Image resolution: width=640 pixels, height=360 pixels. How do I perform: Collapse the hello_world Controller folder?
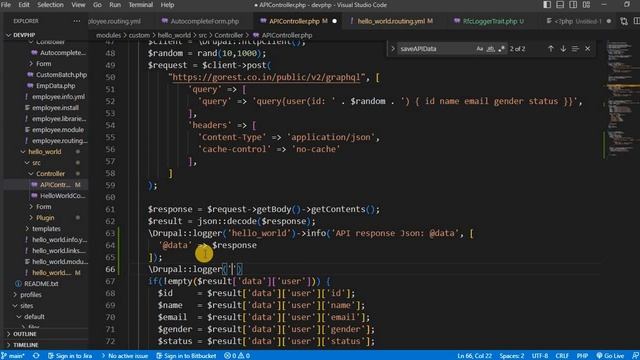50,173
